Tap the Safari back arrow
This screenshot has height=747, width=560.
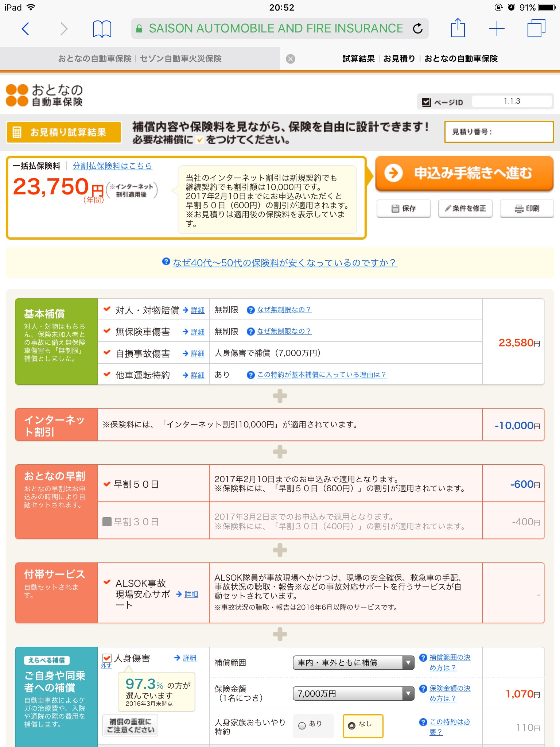point(25,28)
